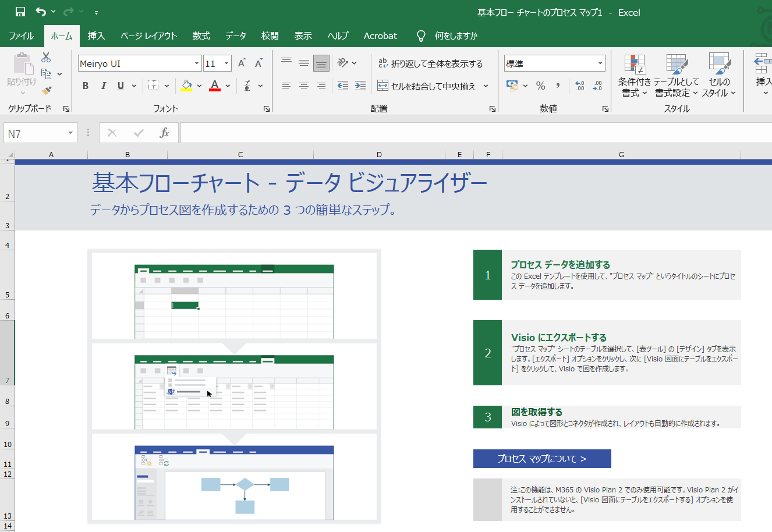Decrease font size with small A icon

click(x=258, y=63)
